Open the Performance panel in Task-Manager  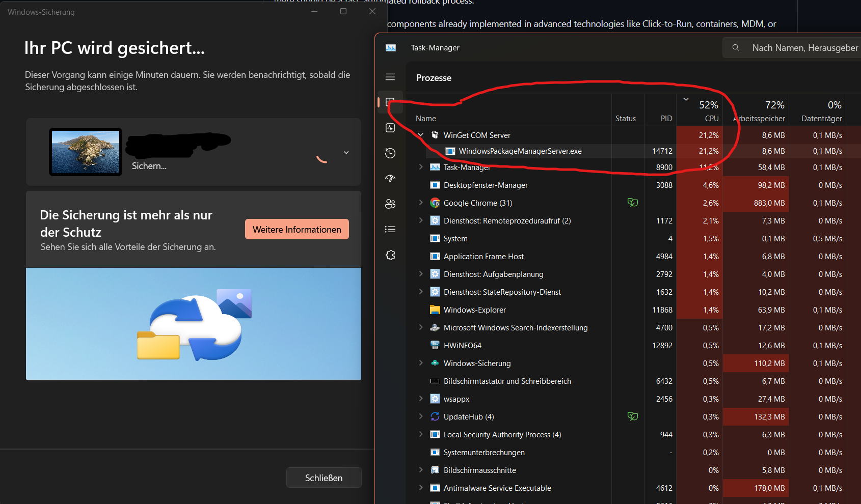click(x=390, y=128)
